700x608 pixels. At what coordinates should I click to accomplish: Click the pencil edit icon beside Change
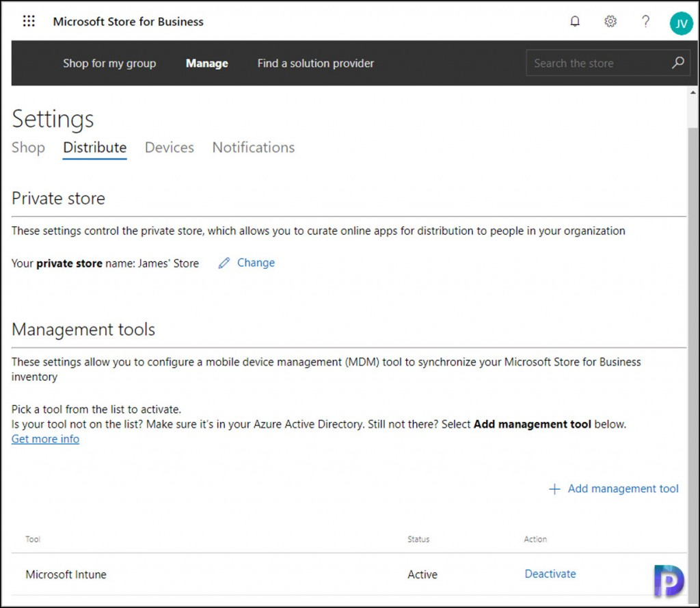pos(224,263)
